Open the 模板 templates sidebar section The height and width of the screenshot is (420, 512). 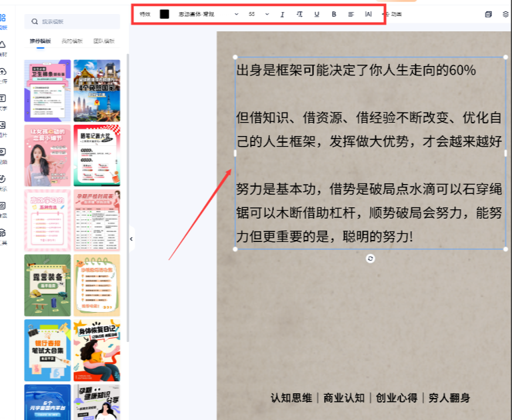coord(3,21)
